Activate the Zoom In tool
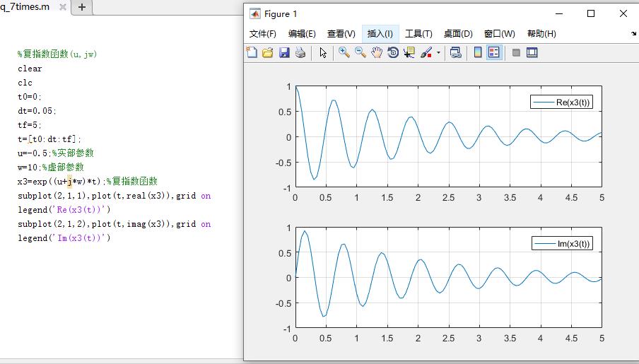Image resolution: width=639 pixels, height=364 pixels. [x=344, y=52]
